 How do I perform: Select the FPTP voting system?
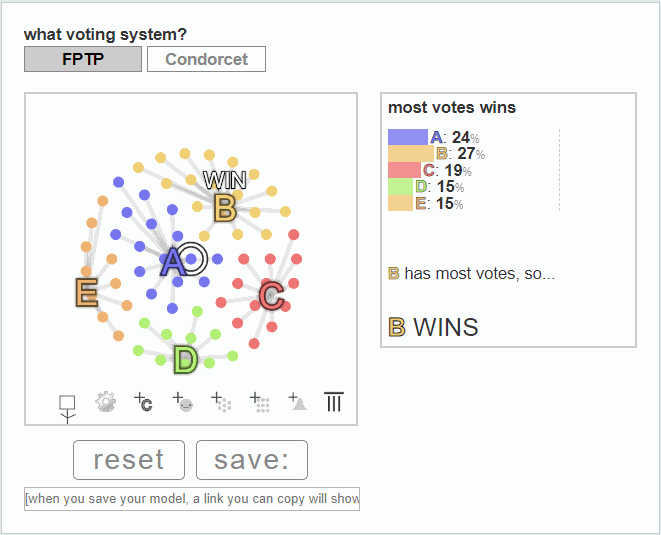point(83,59)
